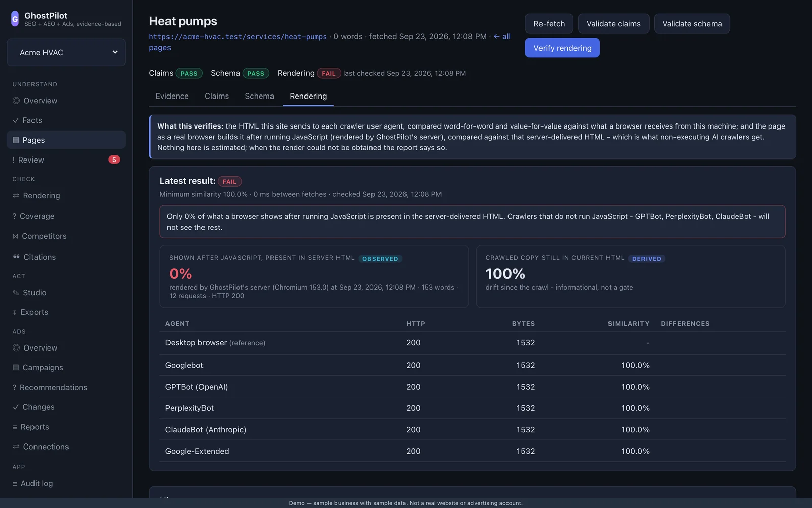
Task: Click the Connections arrows icon
Action: (x=16, y=447)
